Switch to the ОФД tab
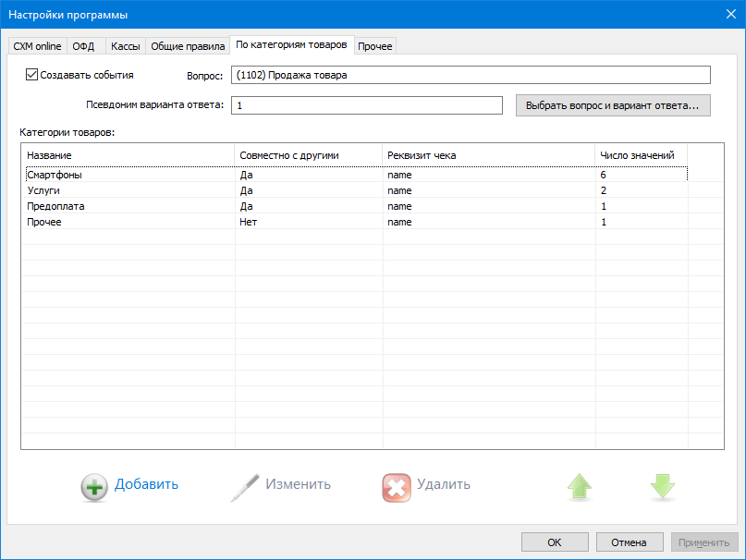The height and width of the screenshot is (560, 746). pos(84,46)
